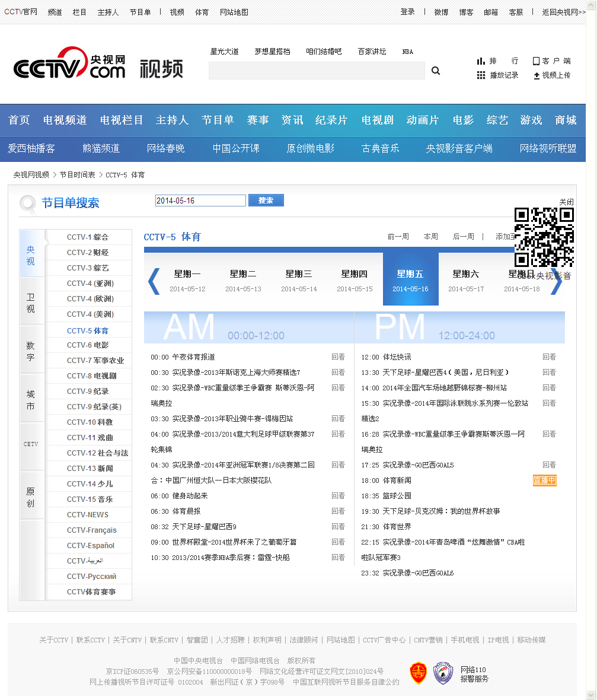Click 央视网视频 breadcrumb link
The width and height of the screenshot is (597, 700).
31,175
